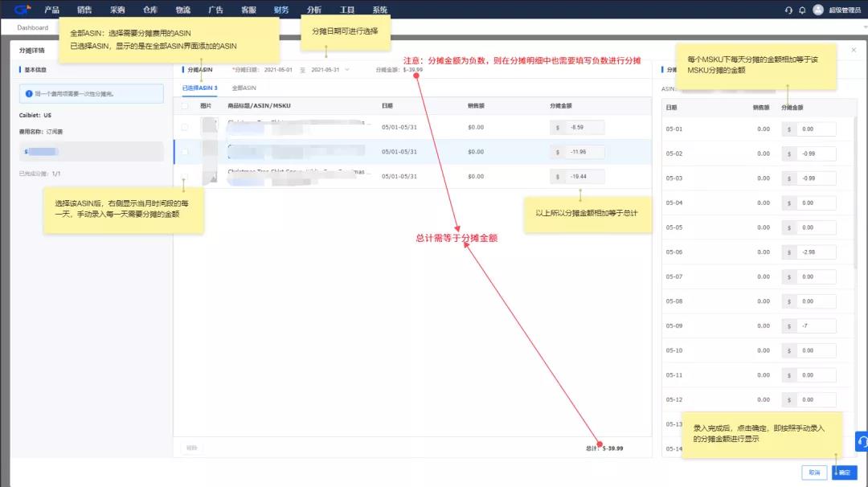868x487 pixels.
Task: Expand the allocation date range dropdown arrow
Action: (x=347, y=70)
